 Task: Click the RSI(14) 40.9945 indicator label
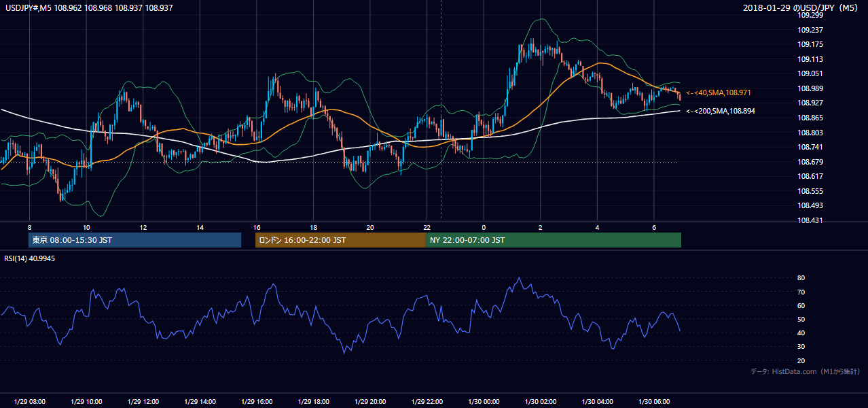(29, 258)
